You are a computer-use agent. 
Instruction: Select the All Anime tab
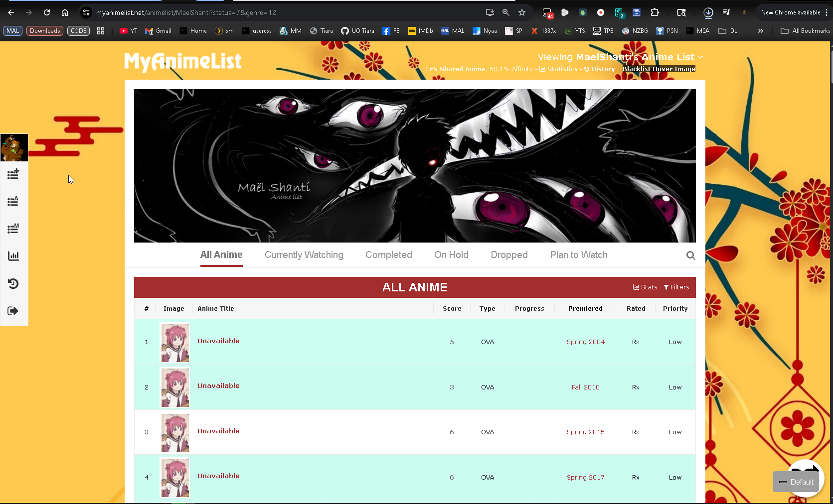coord(221,255)
